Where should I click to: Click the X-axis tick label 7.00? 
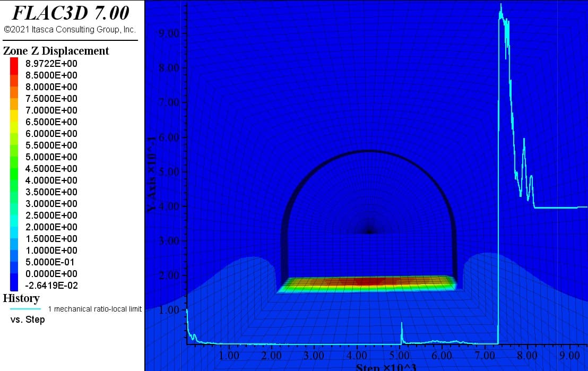[485, 355]
